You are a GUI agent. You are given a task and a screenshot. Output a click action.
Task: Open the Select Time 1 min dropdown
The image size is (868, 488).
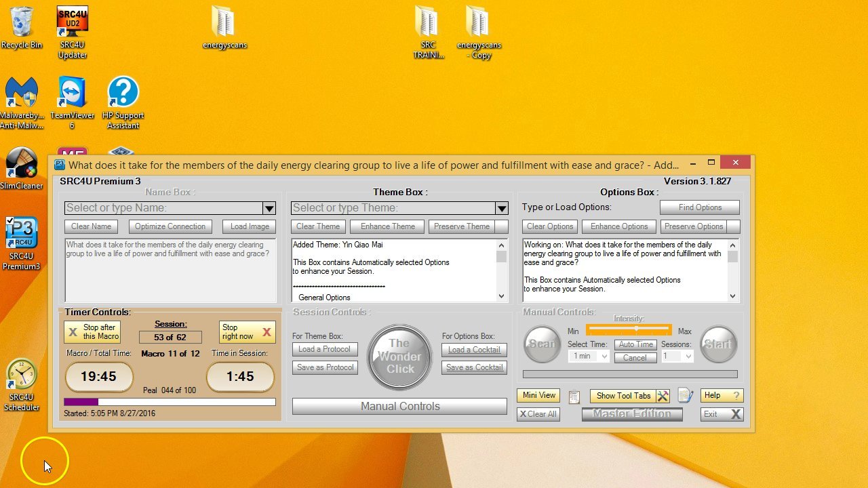[x=604, y=357]
